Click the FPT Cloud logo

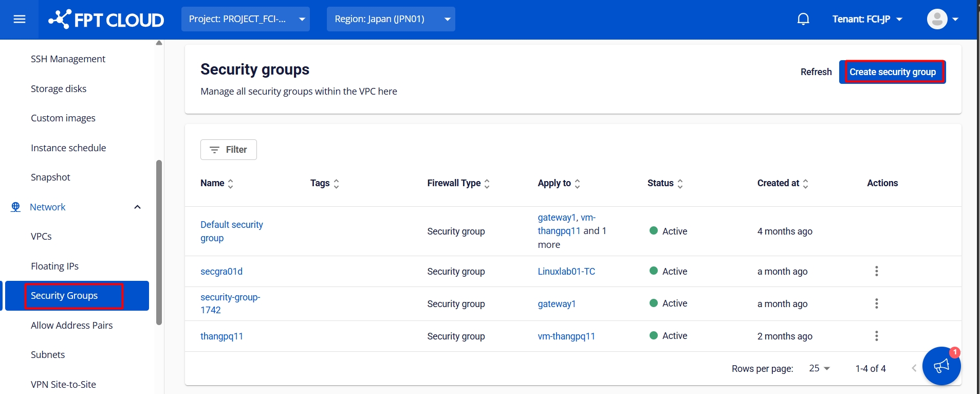pyautogui.click(x=106, y=20)
